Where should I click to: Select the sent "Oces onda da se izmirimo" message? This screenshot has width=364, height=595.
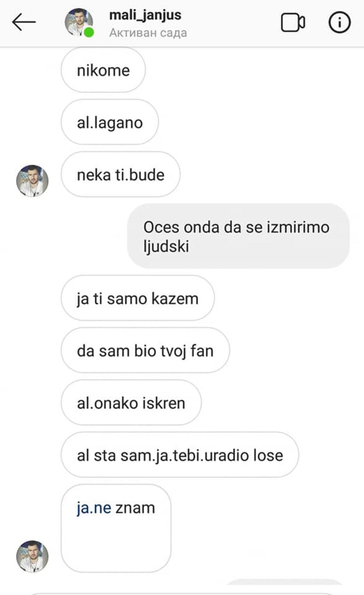point(238,236)
